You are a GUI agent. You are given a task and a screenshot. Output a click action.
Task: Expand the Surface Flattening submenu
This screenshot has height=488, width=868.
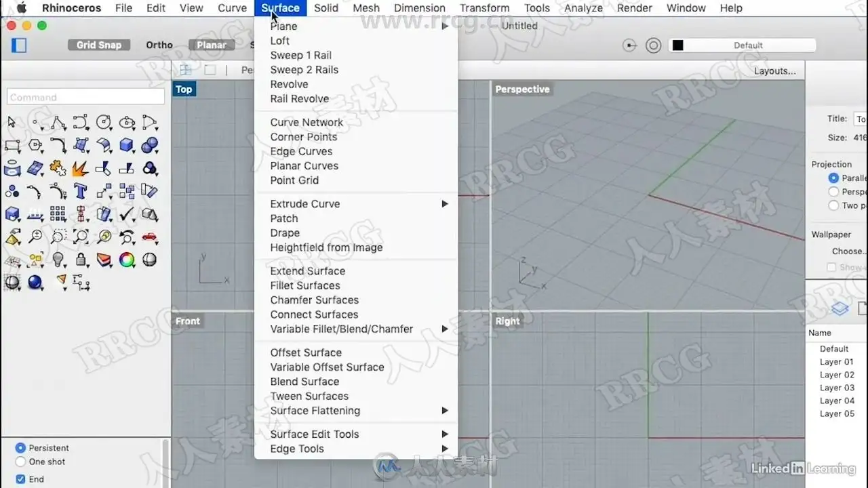pyautogui.click(x=356, y=411)
